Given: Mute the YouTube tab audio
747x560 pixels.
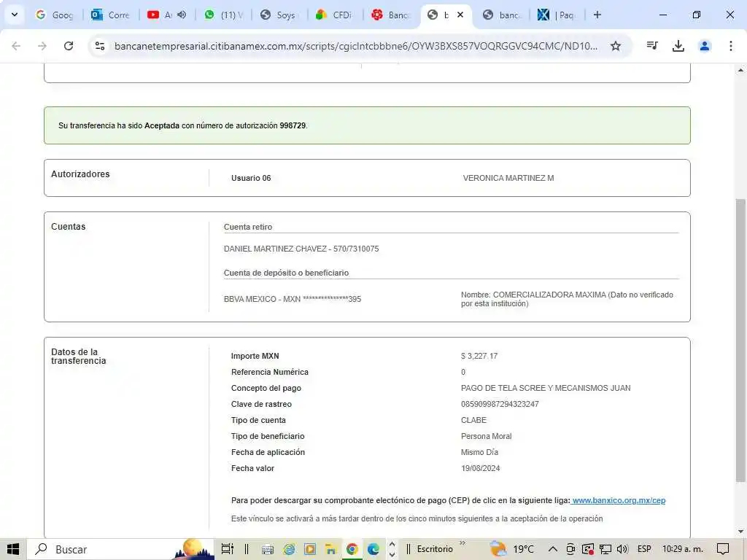Looking at the screenshot, I should pos(182,15).
